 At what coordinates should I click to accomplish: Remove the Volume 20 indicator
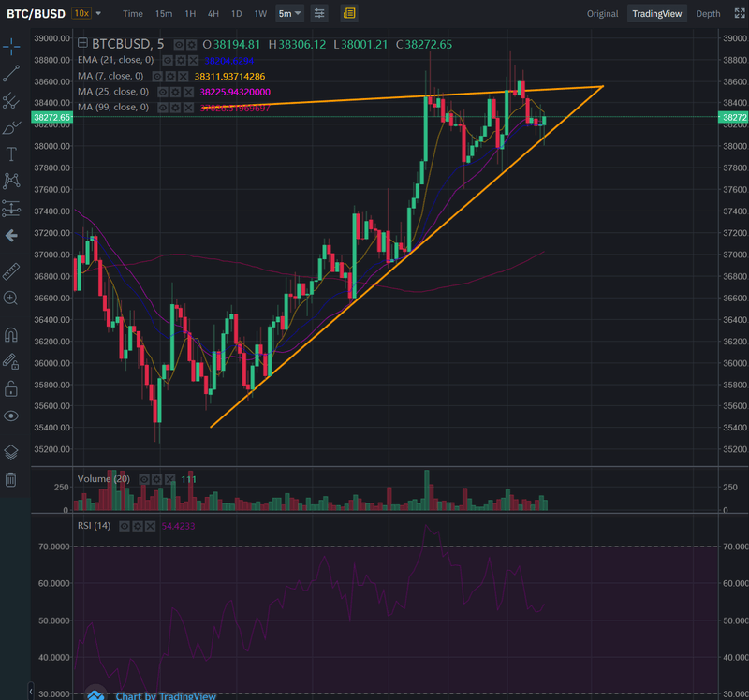click(x=169, y=479)
